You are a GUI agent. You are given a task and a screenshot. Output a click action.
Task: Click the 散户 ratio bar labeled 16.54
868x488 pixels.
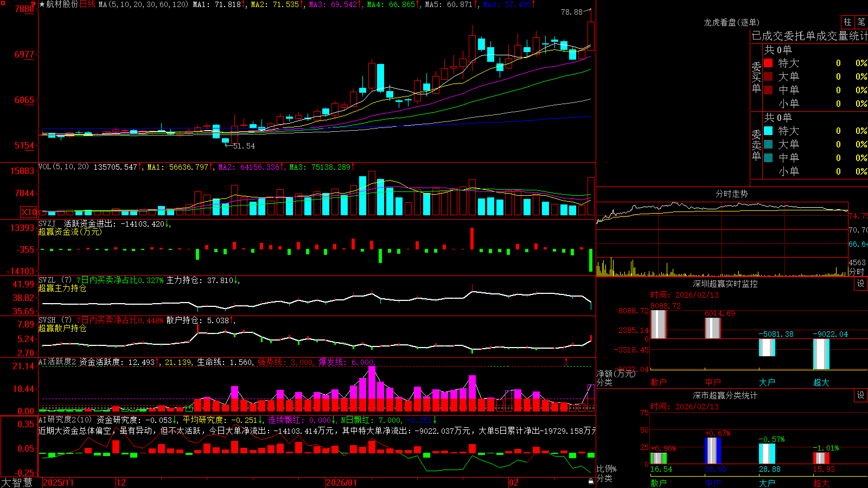point(659,458)
